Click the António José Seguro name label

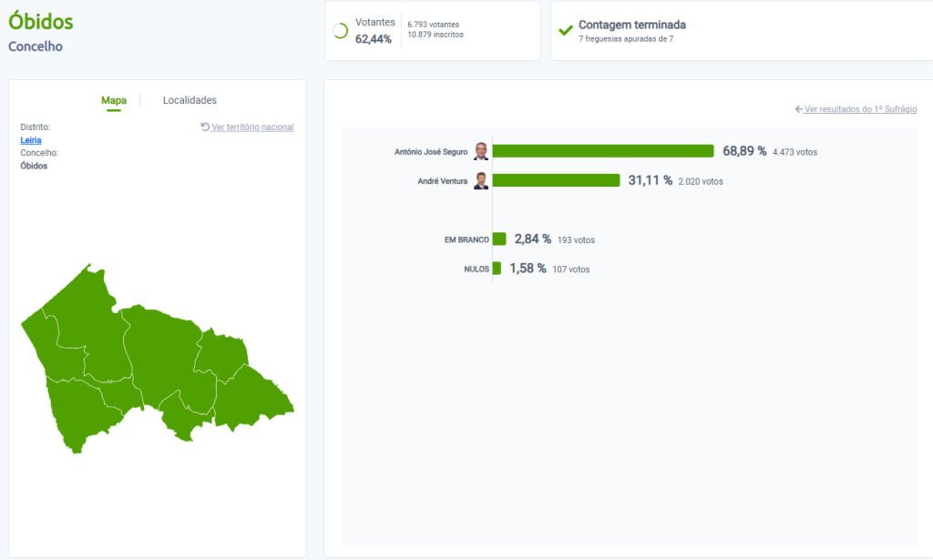(431, 151)
